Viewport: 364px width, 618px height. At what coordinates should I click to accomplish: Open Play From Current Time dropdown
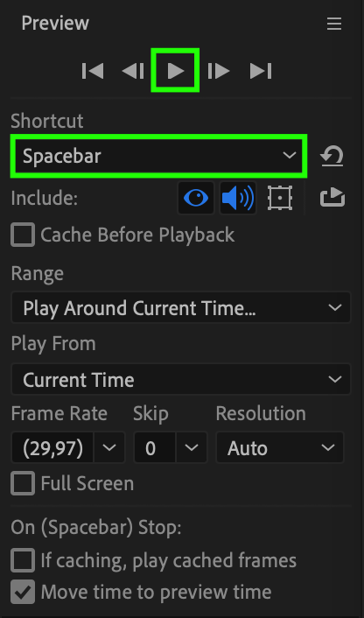[181, 380]
